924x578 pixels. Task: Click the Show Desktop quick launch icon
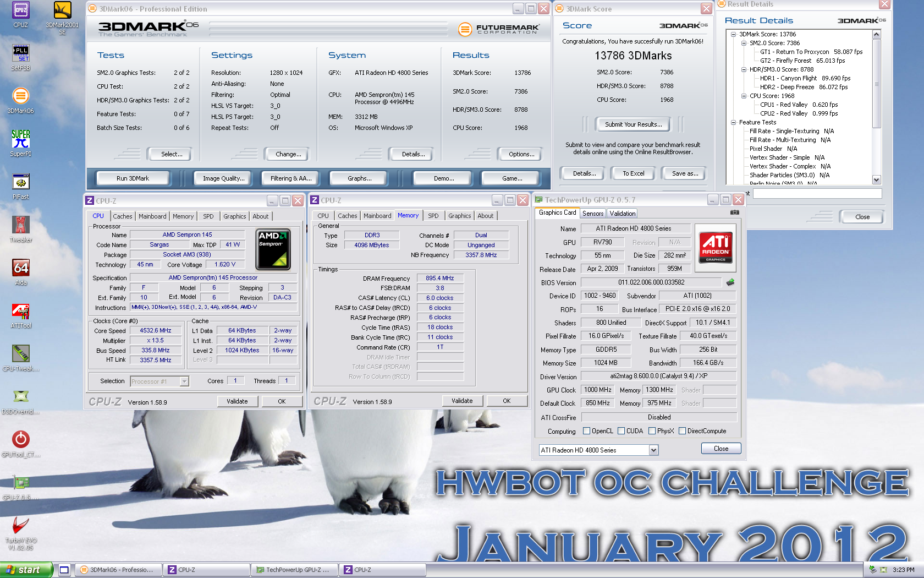click(x=64, y=570)
